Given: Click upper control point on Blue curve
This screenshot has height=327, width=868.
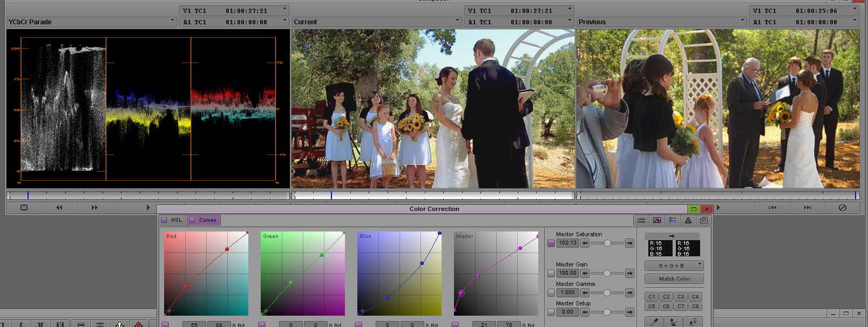Looking at the screenshot, I should point(422,263).
